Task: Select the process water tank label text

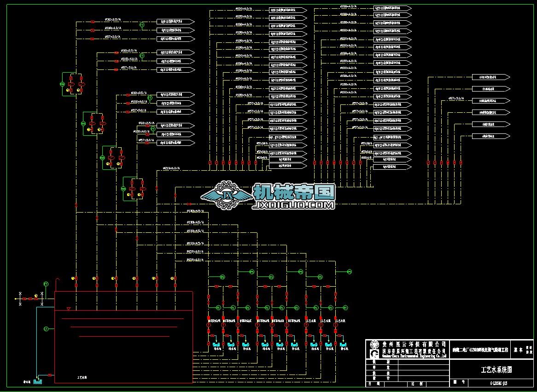Action: tap(82, 378)
